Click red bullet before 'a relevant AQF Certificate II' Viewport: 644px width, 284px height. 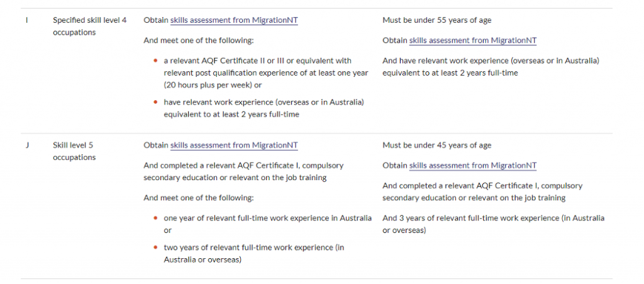[x=155, y=61]
